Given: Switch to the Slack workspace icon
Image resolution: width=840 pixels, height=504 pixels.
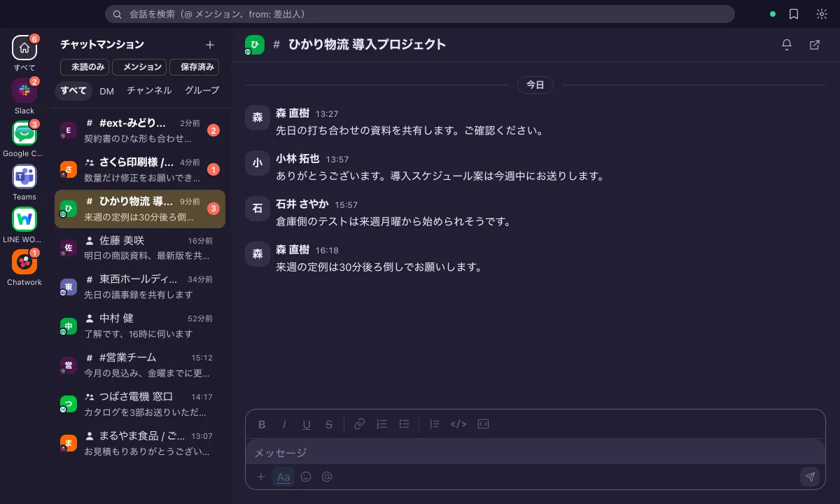Looking at the screenshot, I should (x=24, y=90).
